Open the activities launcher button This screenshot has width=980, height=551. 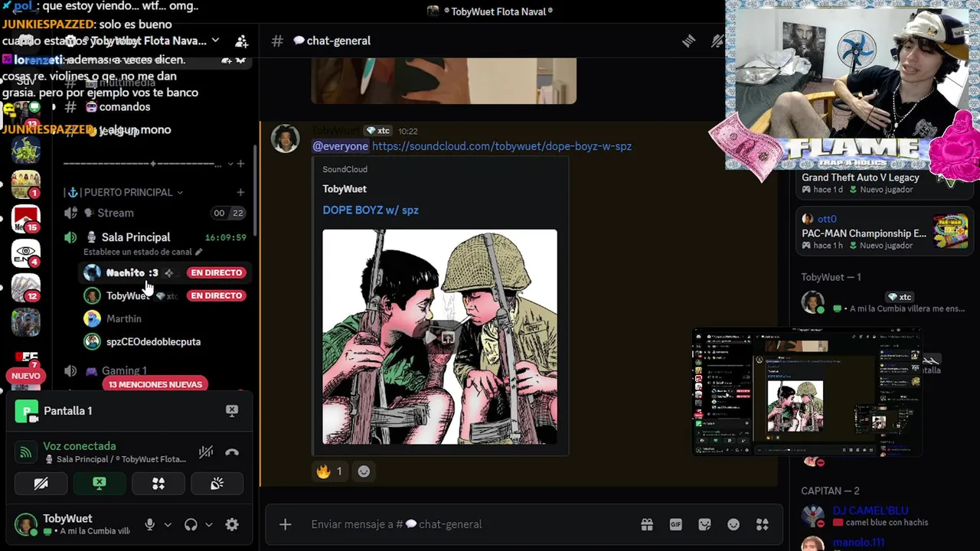click(158, 484)
